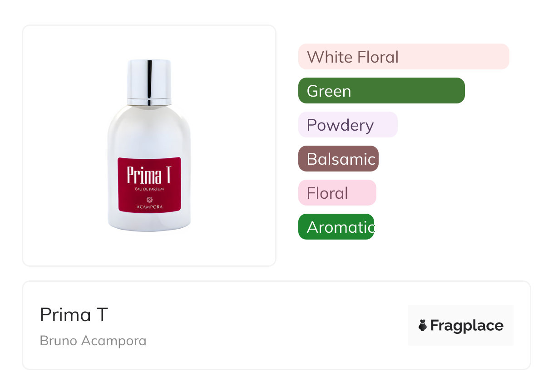Select the Powdery accord bar
Screen dimensions: 553x392
[348, 125]
